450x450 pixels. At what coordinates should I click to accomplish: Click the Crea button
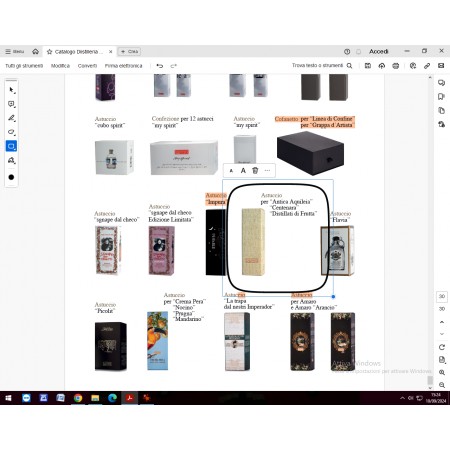[x=129, y=51]
